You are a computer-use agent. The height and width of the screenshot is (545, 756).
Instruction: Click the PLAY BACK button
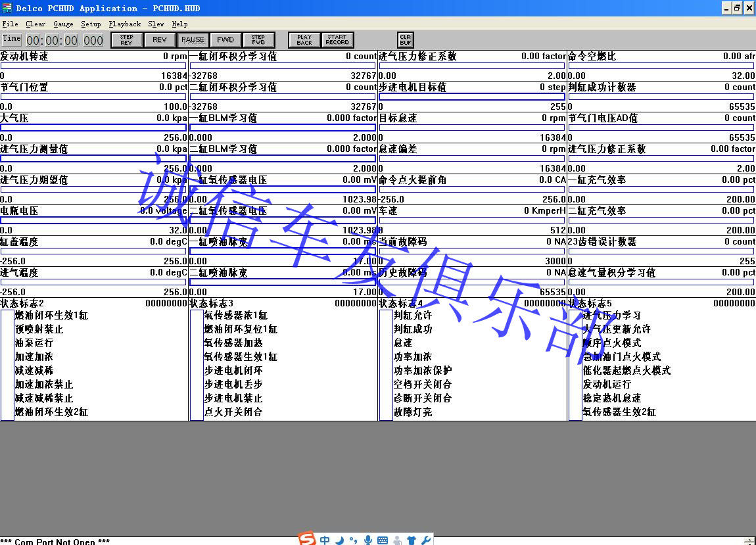[x=304, y=39]
